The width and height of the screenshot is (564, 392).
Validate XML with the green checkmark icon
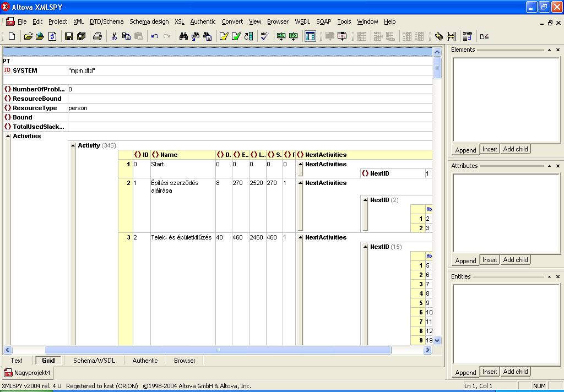click(x=236, y=36)
